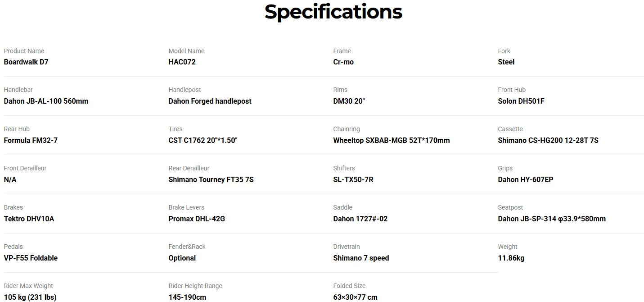Click the Handlepost label
This screenshot has width=644, height=302.
tap(185, 90)
